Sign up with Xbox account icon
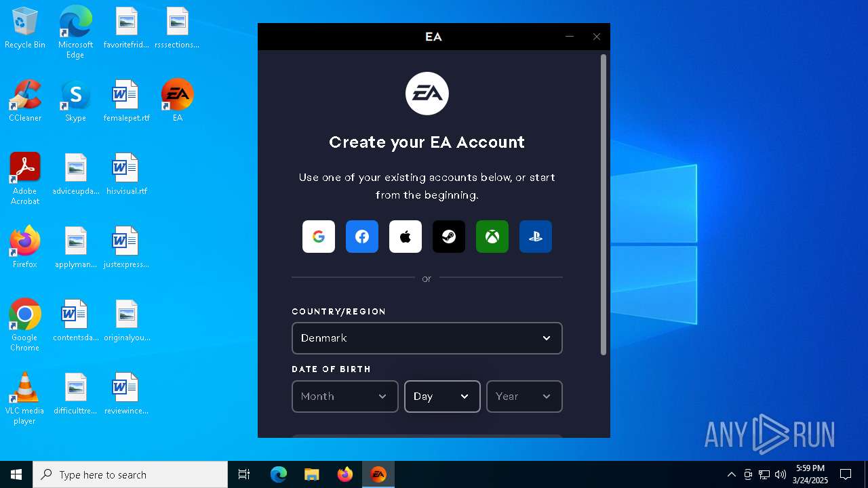This screenshot has height=488, width=868. point(492,237)
